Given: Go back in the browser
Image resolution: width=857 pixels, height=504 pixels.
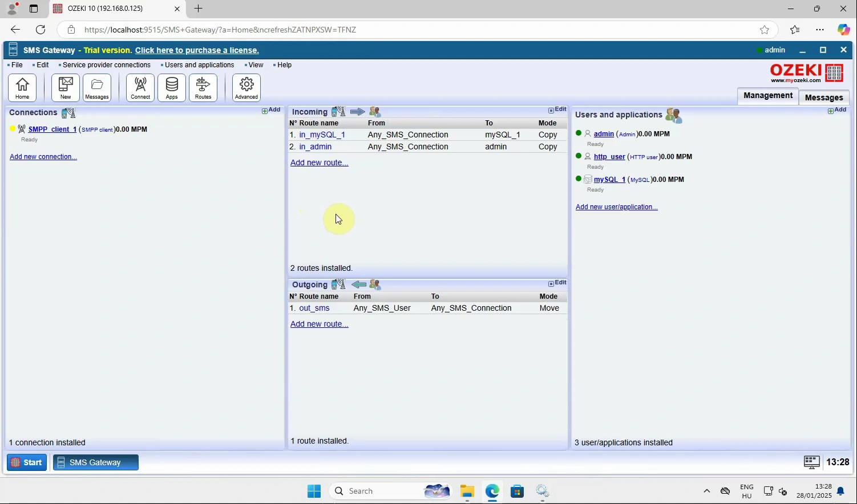Looking at the screenshot, I should [x=15, y=30].
